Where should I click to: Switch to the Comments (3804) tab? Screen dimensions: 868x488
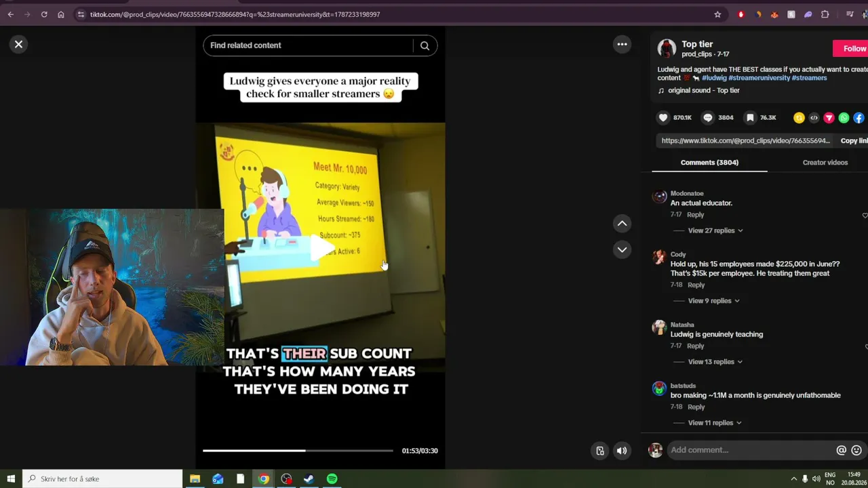[x=709, y=163]
